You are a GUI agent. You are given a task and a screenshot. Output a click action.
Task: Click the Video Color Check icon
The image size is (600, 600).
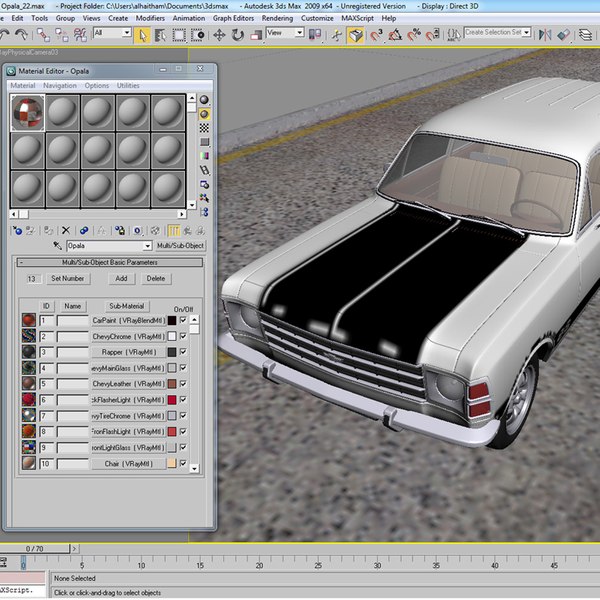(x=205, y=156)
